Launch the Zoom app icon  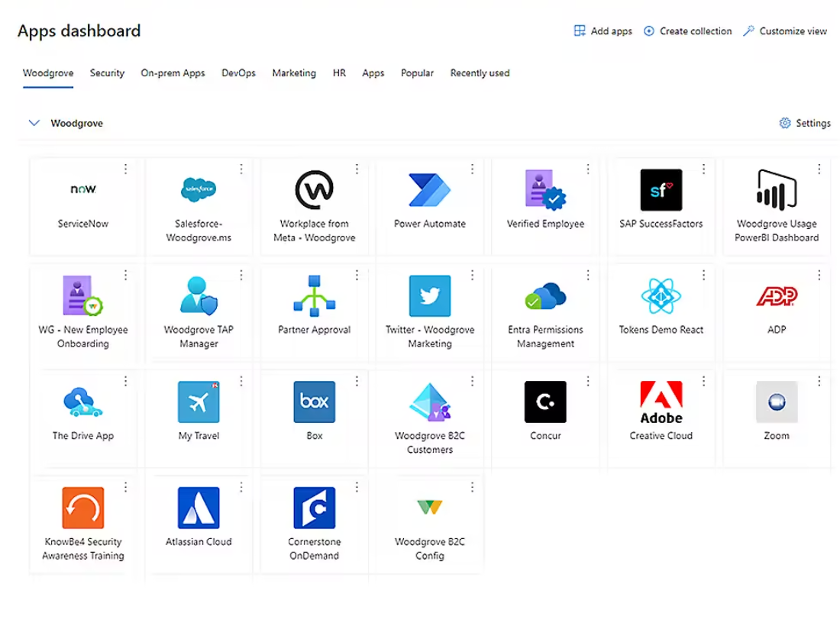(777, 402)
